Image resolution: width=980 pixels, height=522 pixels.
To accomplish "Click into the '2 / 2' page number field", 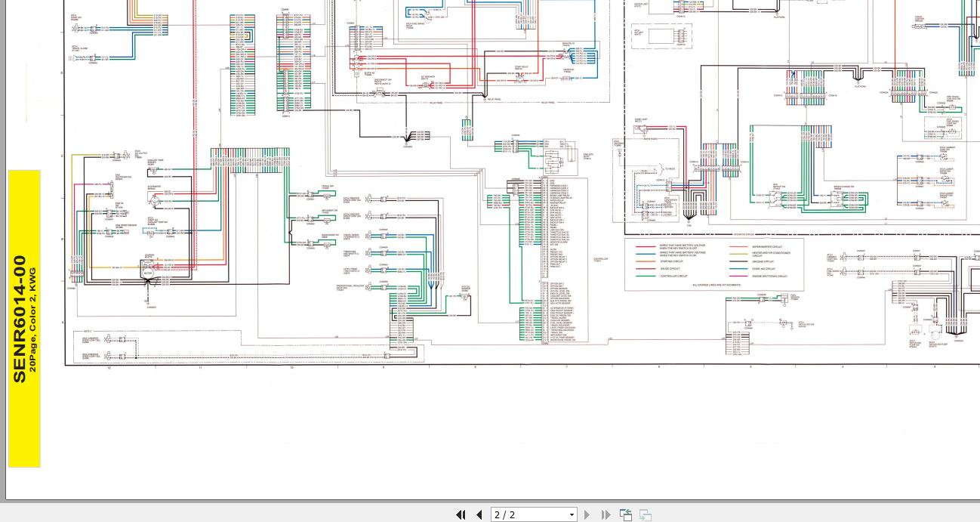I will (x=529, y=514).
